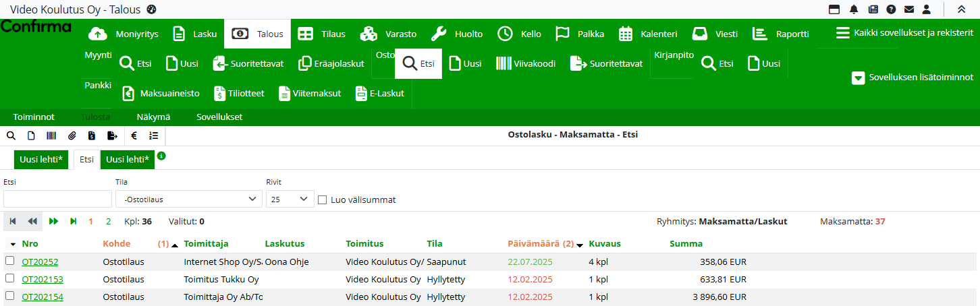Open purchase order link OT202153
The width and height of the screenshot is (980, 306).
point(43,280)
